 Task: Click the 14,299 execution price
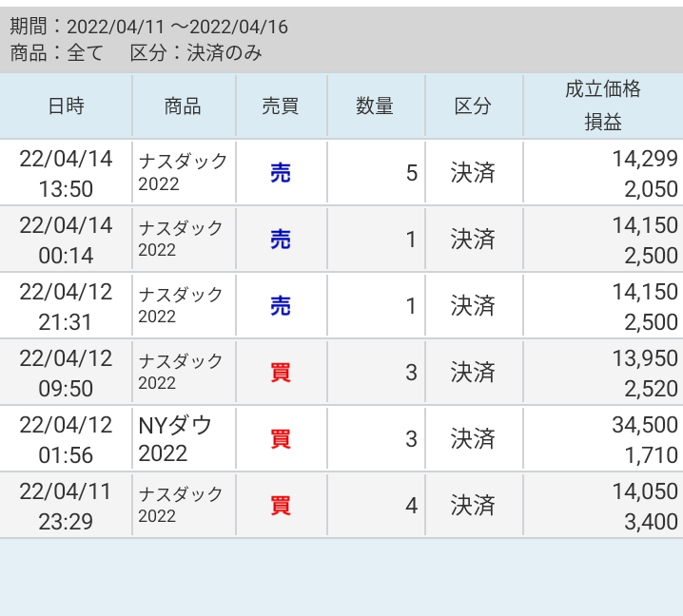coord(644,159)
